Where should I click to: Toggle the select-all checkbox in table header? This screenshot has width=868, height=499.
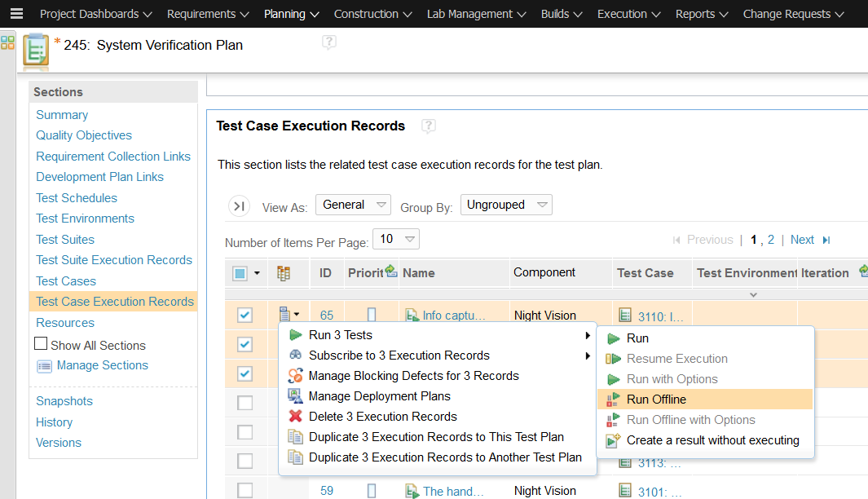point(240,273)
